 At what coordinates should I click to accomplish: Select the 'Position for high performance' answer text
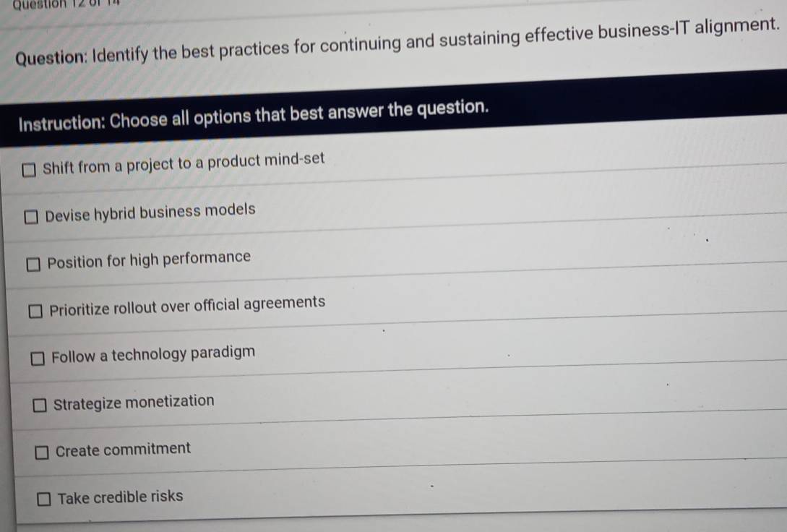point(149,259)
